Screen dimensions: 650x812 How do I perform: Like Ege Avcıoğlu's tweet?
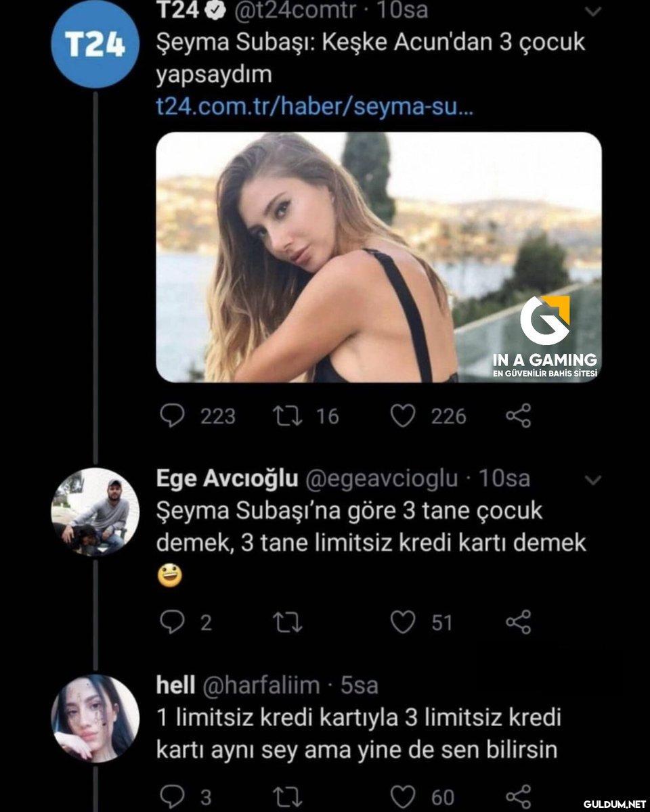coord(403,623)
